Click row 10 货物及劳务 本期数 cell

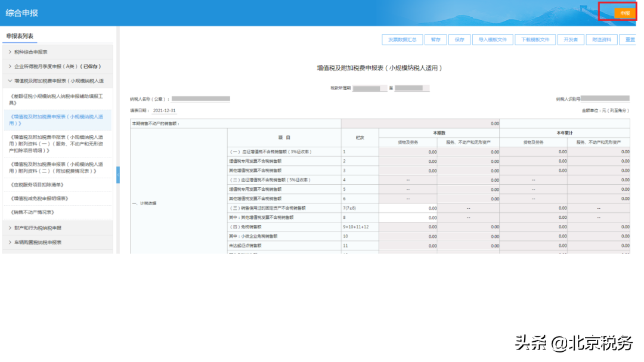click(x=408, y=236)
